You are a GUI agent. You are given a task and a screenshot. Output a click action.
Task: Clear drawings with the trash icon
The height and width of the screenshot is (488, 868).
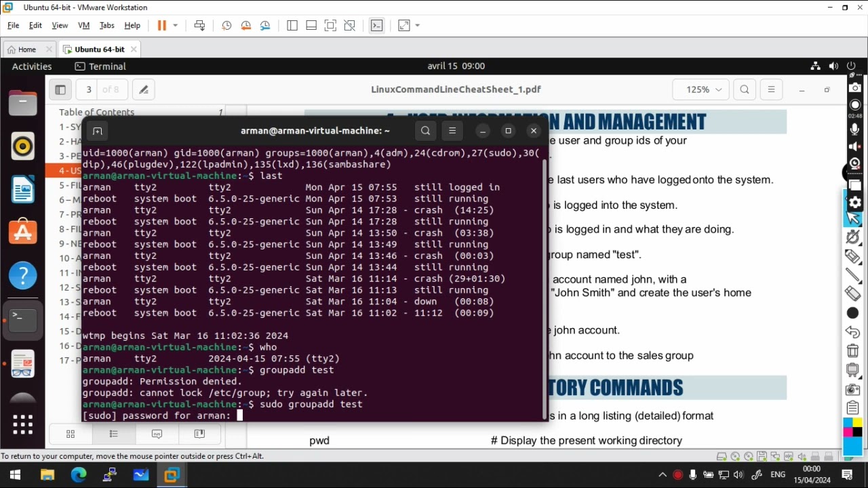pyautogui.click(x=853, y=351)
